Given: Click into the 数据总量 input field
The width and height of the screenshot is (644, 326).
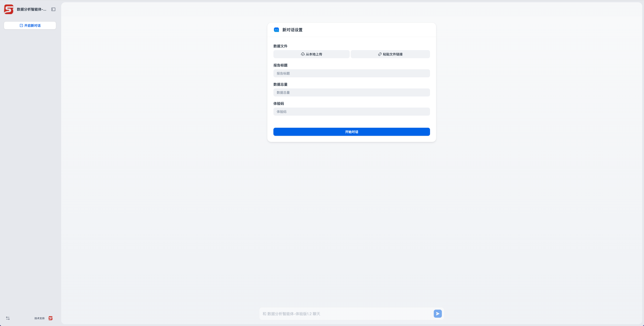Looking at the screenshot, I should pos(351,92).
